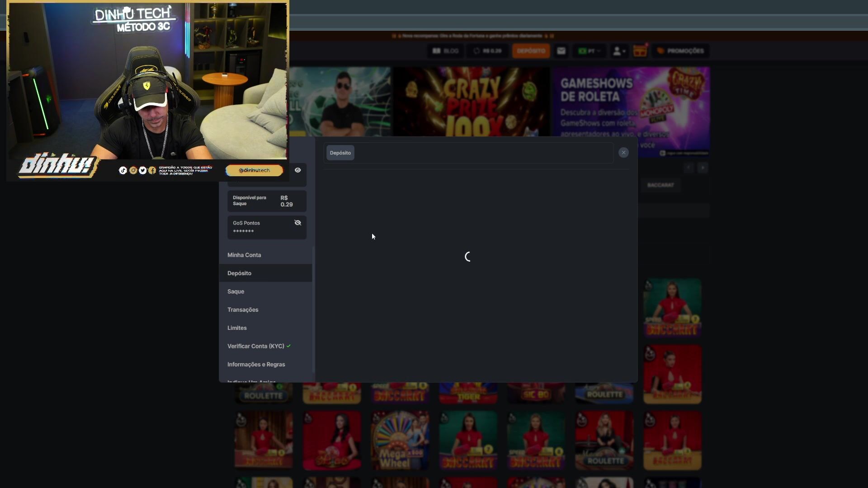Select the Depósito tab in modal header
The width and height of the screenshot is (868, 488).
tap(340, 153)
